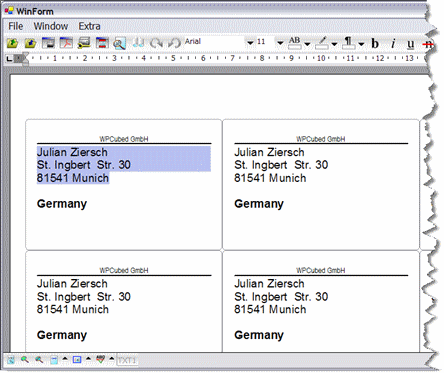The image size is (444, 373).
Task: Click the zoom in magnifier in bottom bar
Action: 25,360
